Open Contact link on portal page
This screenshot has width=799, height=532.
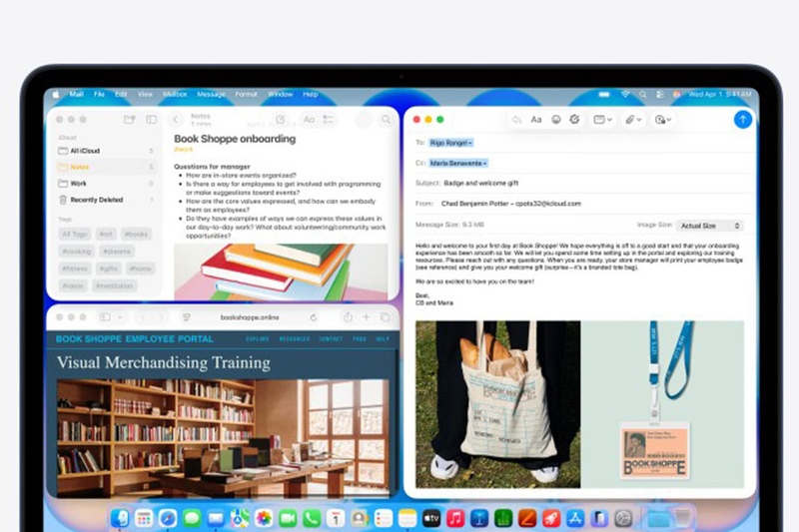pos(331,339)
